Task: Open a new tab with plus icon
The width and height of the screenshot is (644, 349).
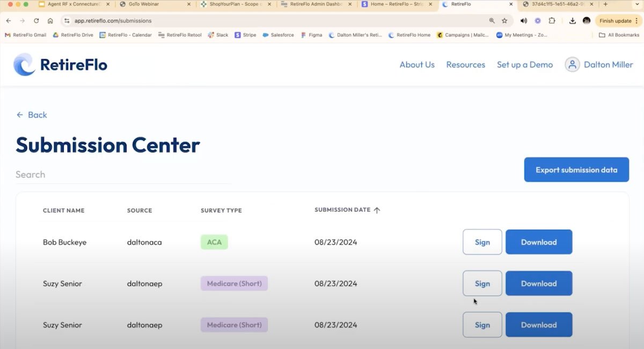Action: (605, 4)
